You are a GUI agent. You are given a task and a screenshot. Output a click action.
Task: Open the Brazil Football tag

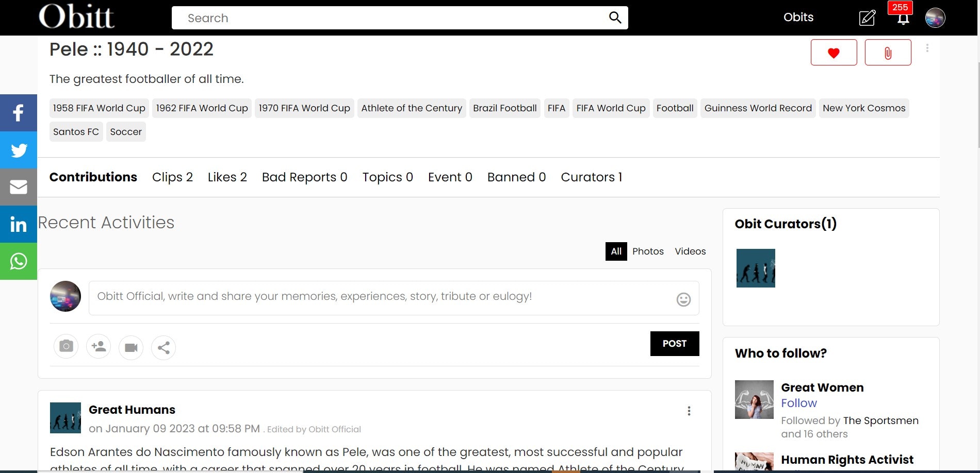coord(505,108)
